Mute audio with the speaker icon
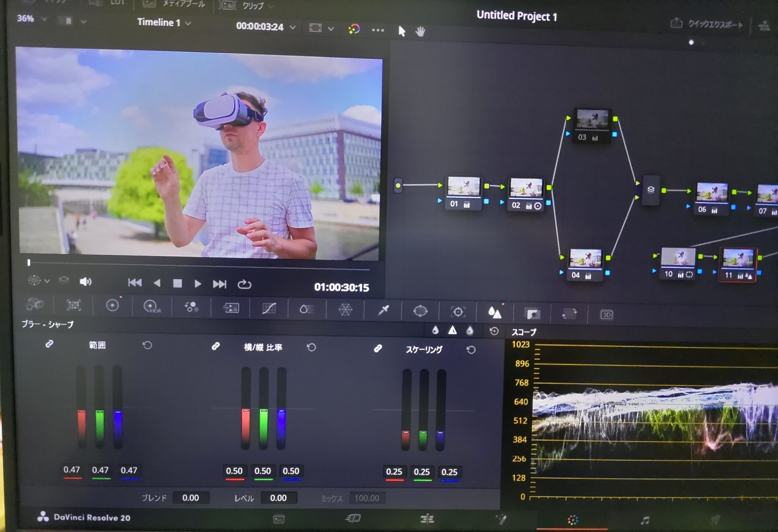 point(85,282)
